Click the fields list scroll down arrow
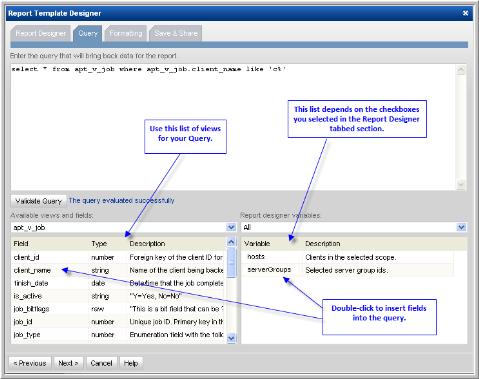 coord(231,338)
